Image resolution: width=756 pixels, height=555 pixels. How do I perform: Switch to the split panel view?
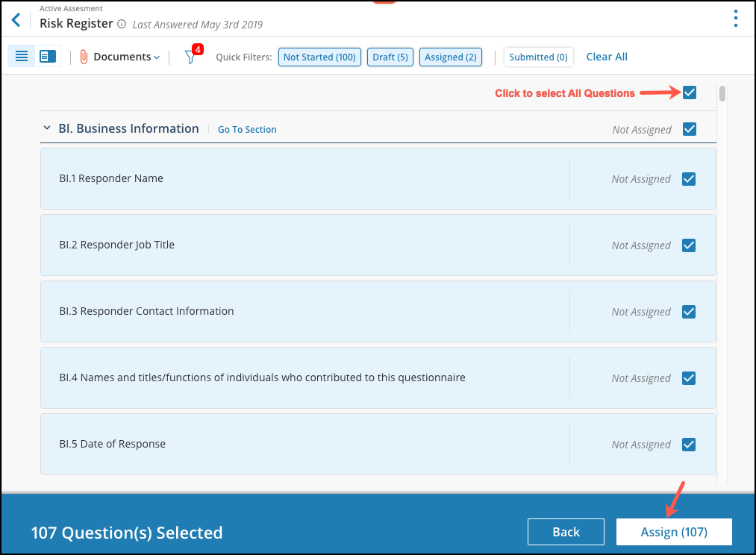pos(46,56)
